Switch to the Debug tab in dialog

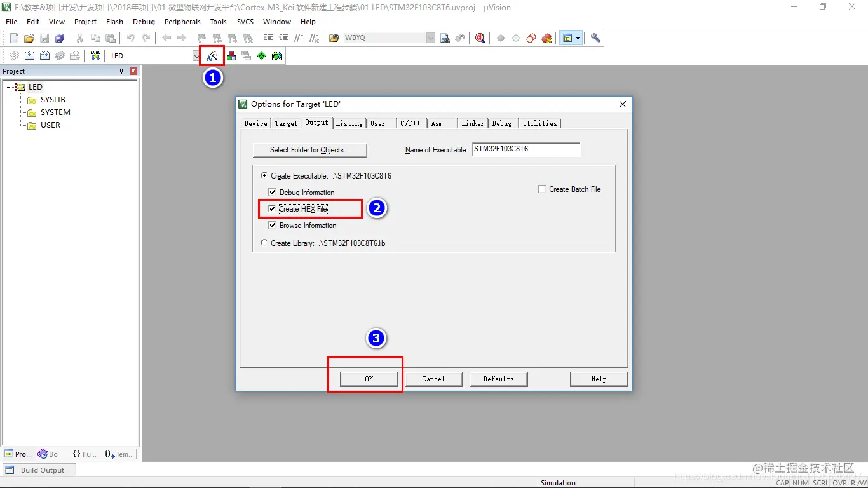click(x=502, y=123)
